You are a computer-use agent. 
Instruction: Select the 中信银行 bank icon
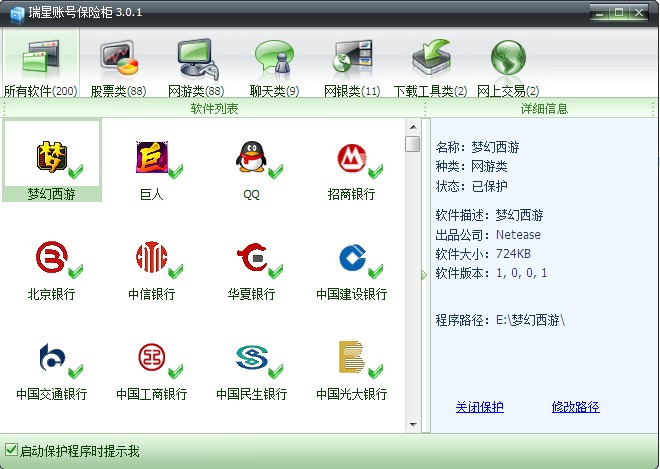coord(152,257)
